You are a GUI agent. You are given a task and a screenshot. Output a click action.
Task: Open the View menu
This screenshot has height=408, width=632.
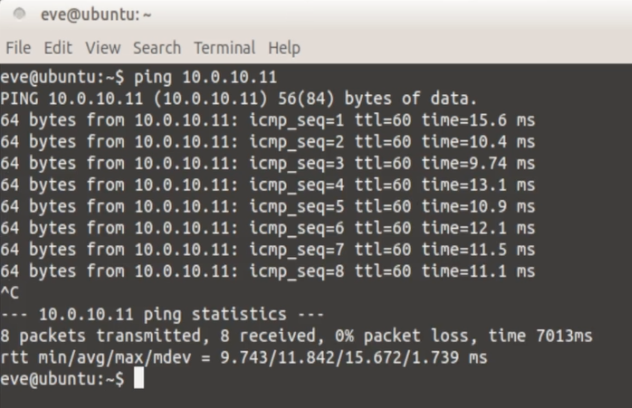pyautogui.click(x=102, y=47)
